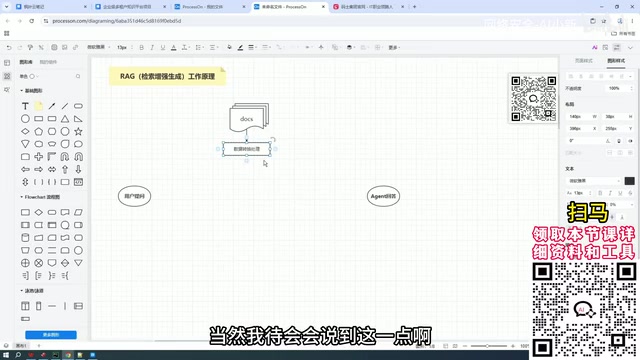The width and height of the screenshot is (640, 360).
Task: Open the shape color mode dropdown
Action: (29, 76)
